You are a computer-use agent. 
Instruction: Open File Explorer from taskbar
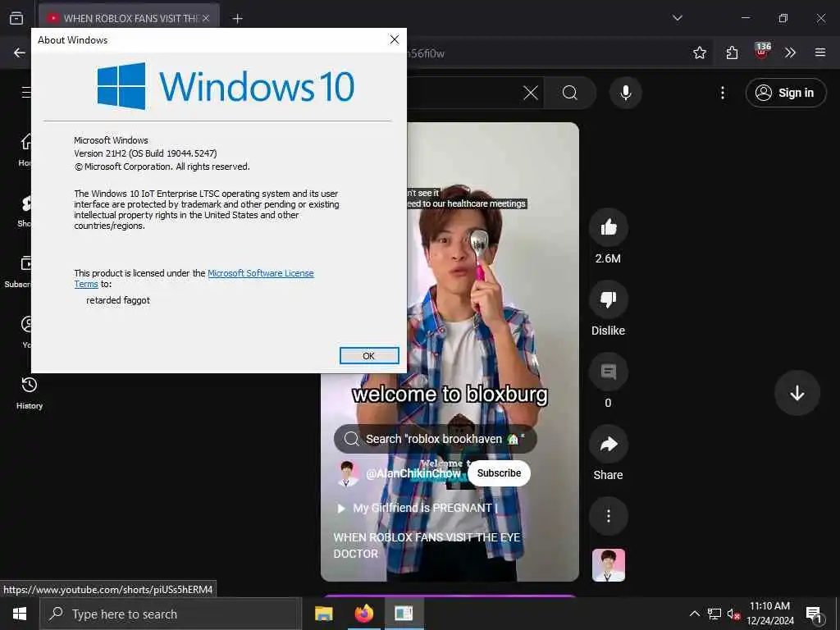[x=323, y=614]
